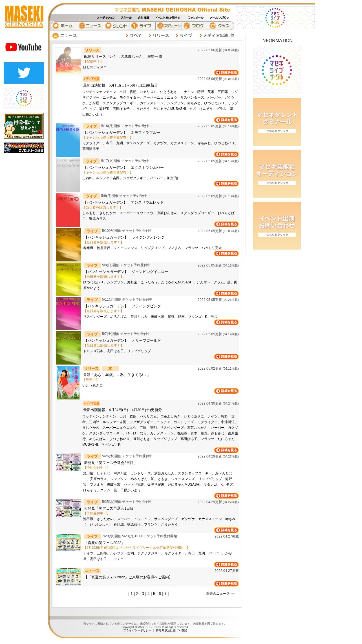Click 詳細を見る for オリーブゴールド live
The height and width of the screenshot is (644, 362).
pyautogui.click(x=226, y=357)
